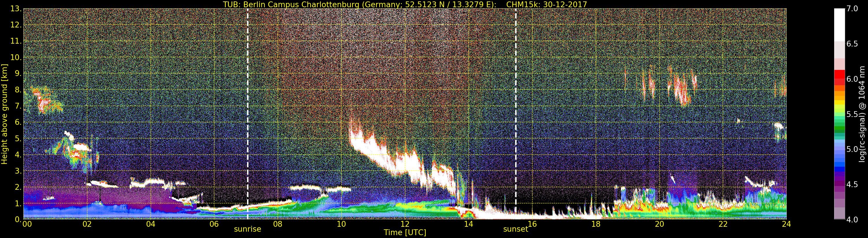The height and width of the screenshot is (238, 868).
Task: Click the '20' tick on the time axis
Action: [659, 224]
